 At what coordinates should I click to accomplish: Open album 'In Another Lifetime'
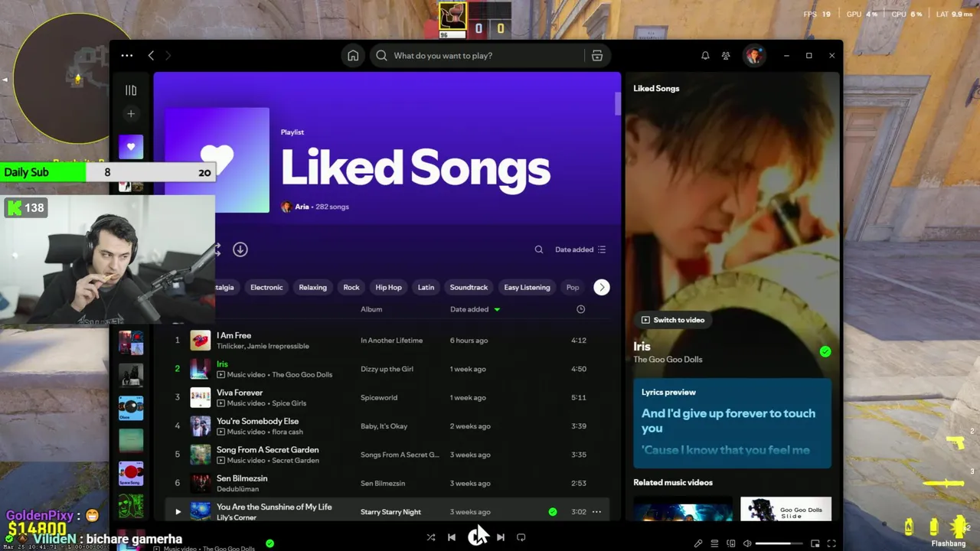pos(391,341)
